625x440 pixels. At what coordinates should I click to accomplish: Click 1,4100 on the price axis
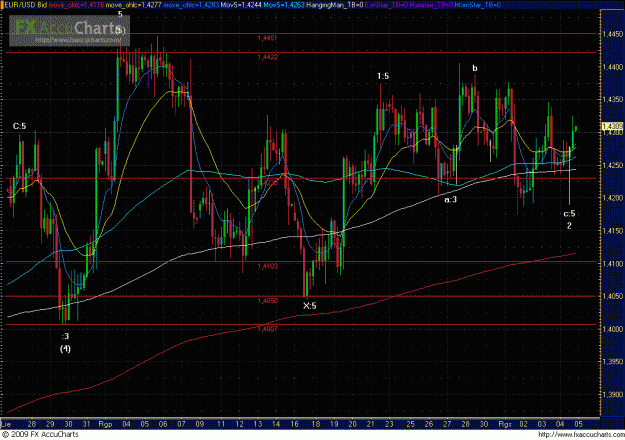[613, 264]
